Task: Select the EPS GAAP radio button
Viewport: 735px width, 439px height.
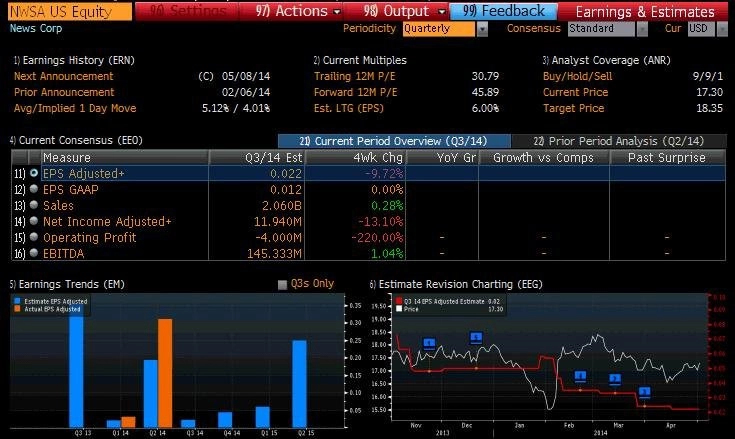Action: coord(34,189)
